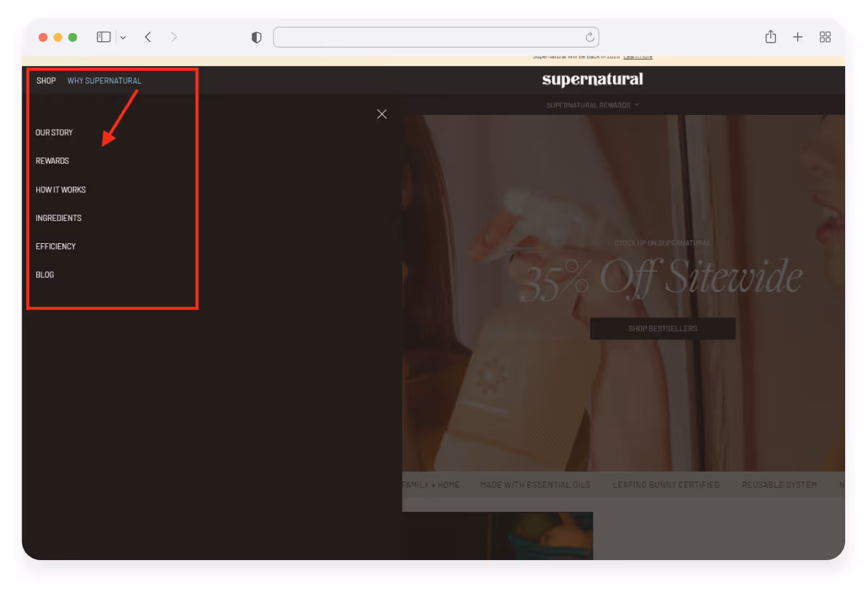The height and width of the screenshot is (602, 868).
Task: Click the REUSABLE SYSTEM text
Action: tap(779, 485)
